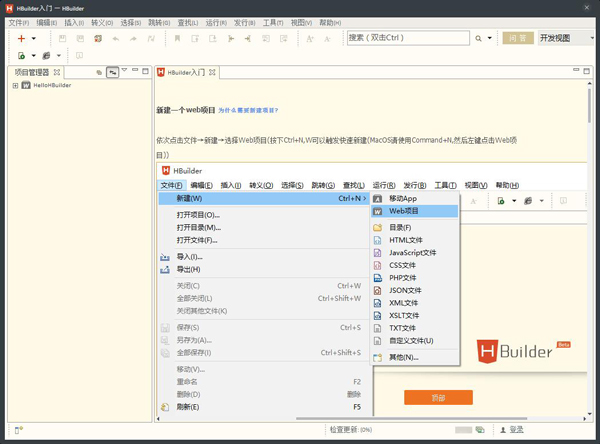
Task: Click the Undo arrow icon
Action: point(116,39)
